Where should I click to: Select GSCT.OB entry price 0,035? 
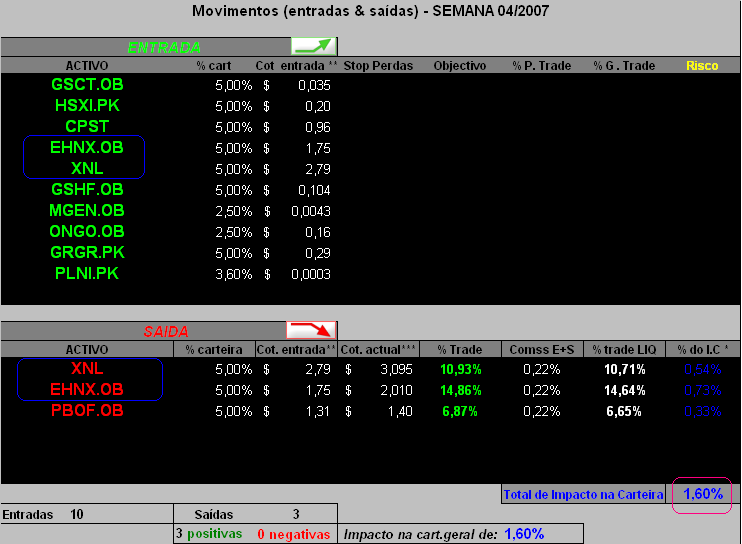314,85
